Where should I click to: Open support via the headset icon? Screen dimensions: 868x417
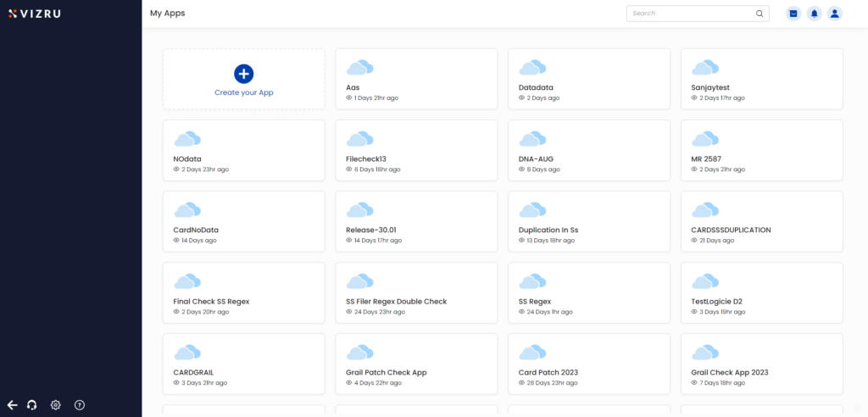pyautogui.click(x=32, y=405)
